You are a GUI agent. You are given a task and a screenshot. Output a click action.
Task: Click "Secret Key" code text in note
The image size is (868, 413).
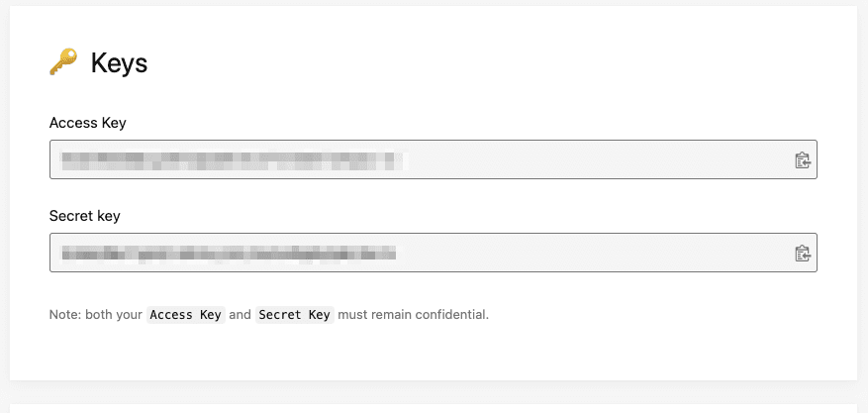[294, 315]
